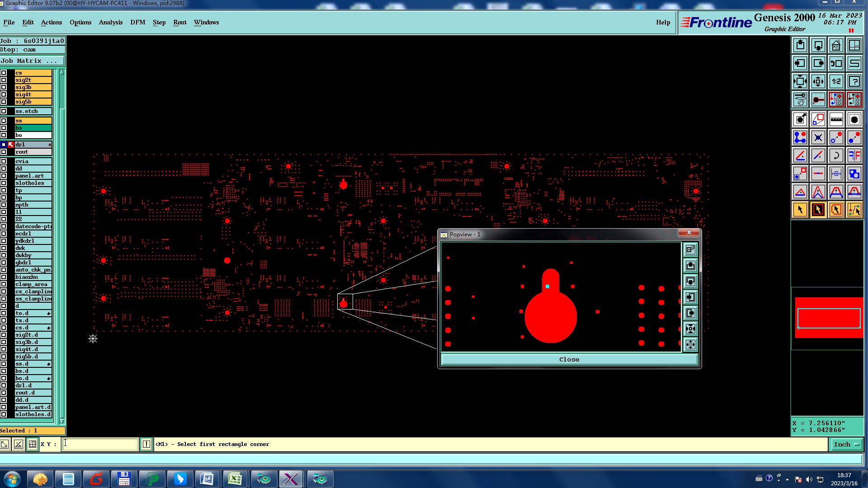
Task: Enable the checkbox next to rout layer
Action: tap(4, 152)
